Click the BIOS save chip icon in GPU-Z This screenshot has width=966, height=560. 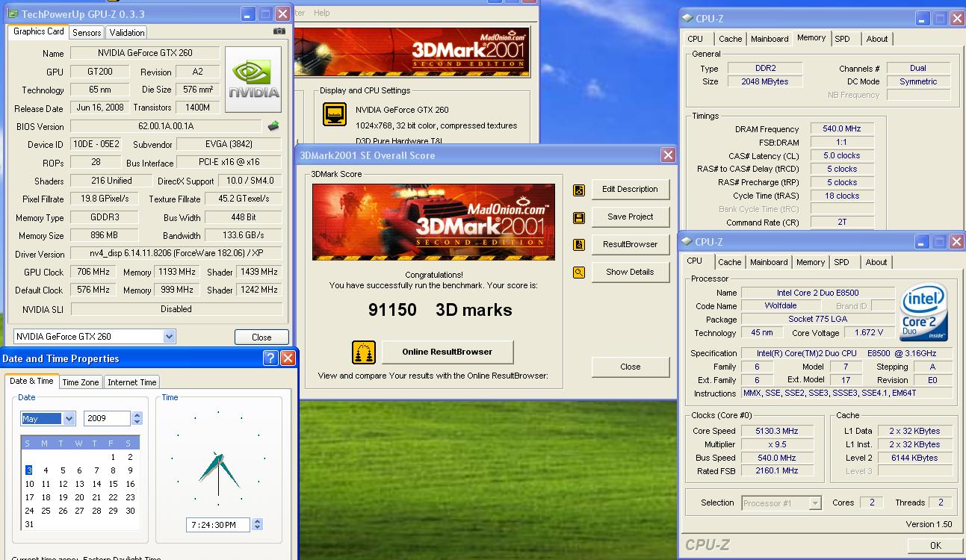(x=274, y=126)
